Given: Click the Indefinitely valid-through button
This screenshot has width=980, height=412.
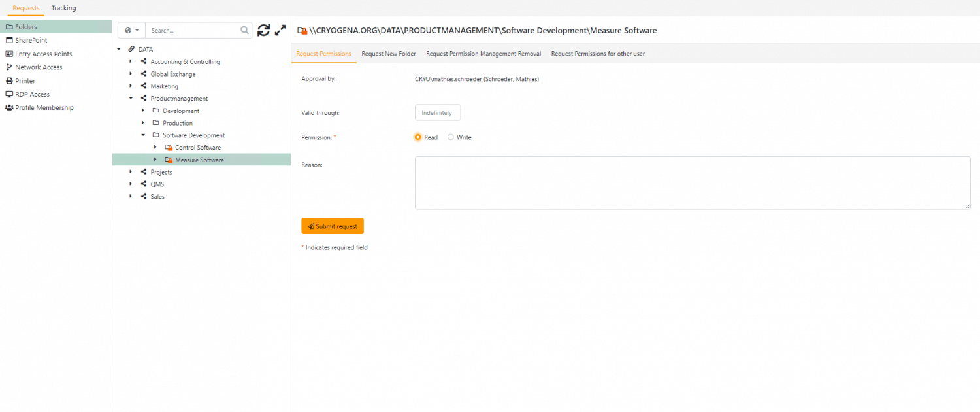Looking at the screenshot, I should pos(437,113).
